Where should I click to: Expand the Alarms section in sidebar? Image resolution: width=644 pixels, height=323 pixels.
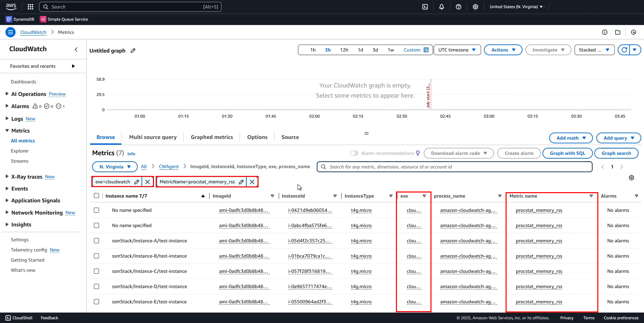pyautogui.click(x=7, y=106)
